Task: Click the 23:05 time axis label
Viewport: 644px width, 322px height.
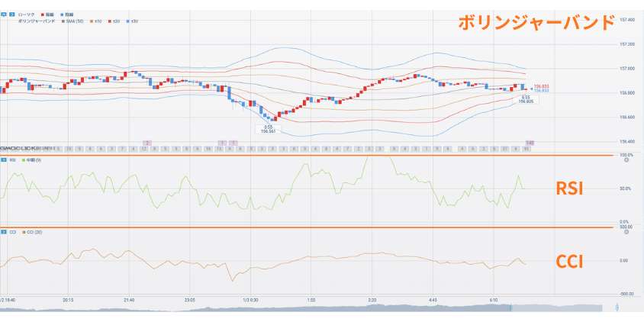Action: click(x=191, y=299)
